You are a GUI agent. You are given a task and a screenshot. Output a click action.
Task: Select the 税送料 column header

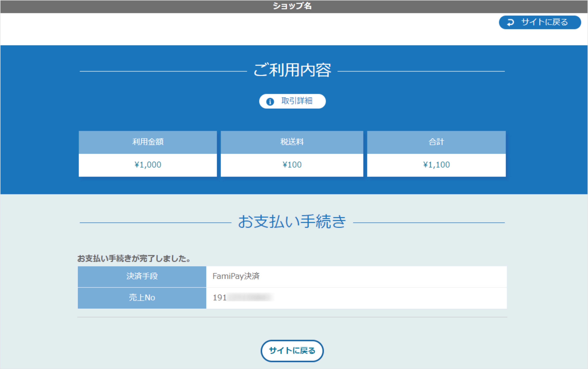[292, 142]
